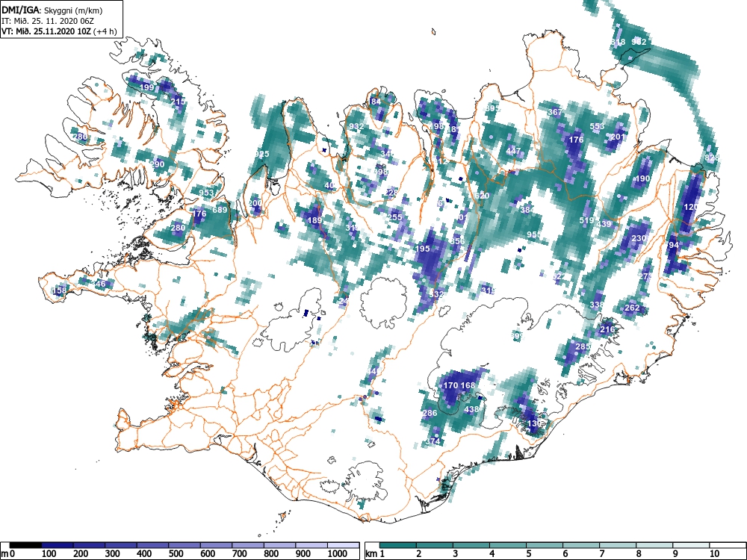The width and height of the screenshot is (747, 560).
Task: Click the 447 visibility value
Action: tap(514, 151)
